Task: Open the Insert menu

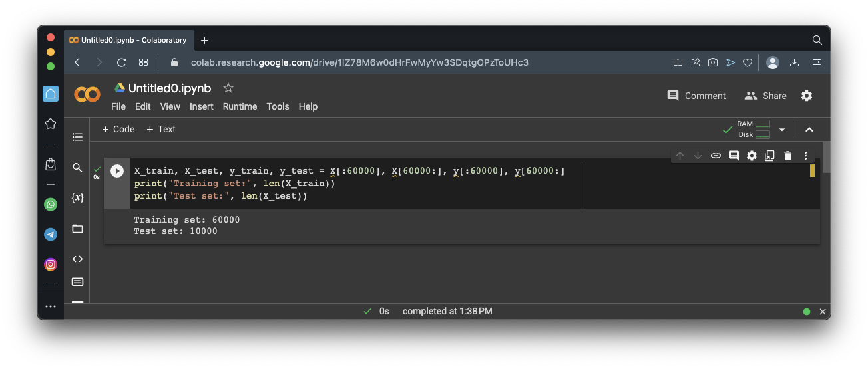Action: click(x=201, y=106)
